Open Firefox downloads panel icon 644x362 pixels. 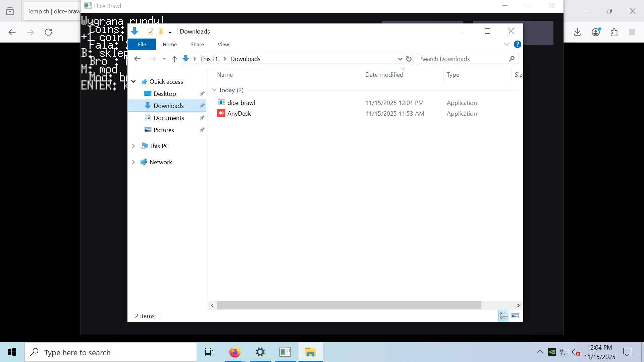pos(577,32)
